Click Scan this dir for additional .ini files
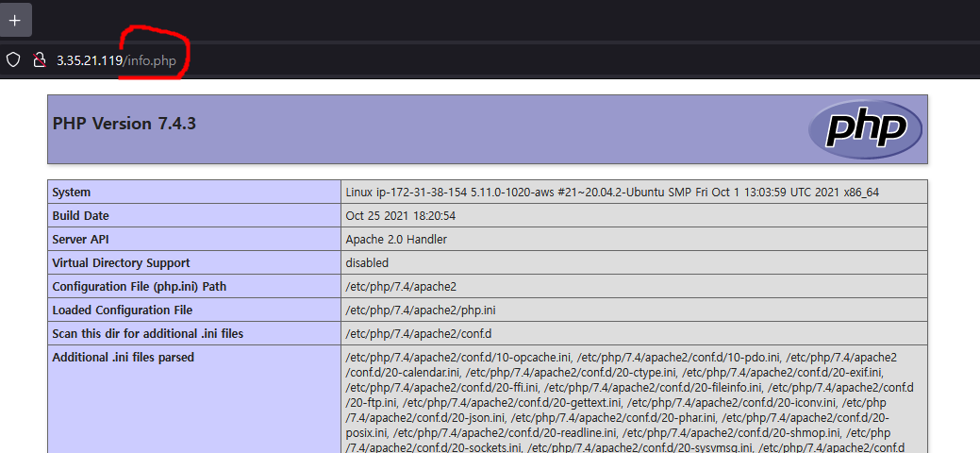Screen dimensions: 980x453 click(x=147, y=334)
